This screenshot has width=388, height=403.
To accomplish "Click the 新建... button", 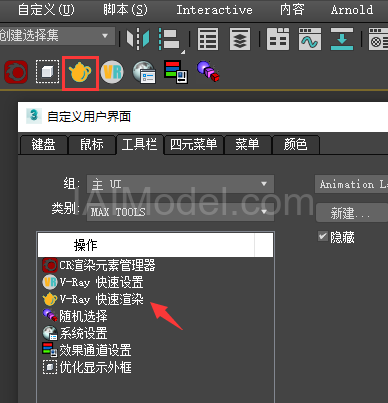I will click(x=351, y=213).
